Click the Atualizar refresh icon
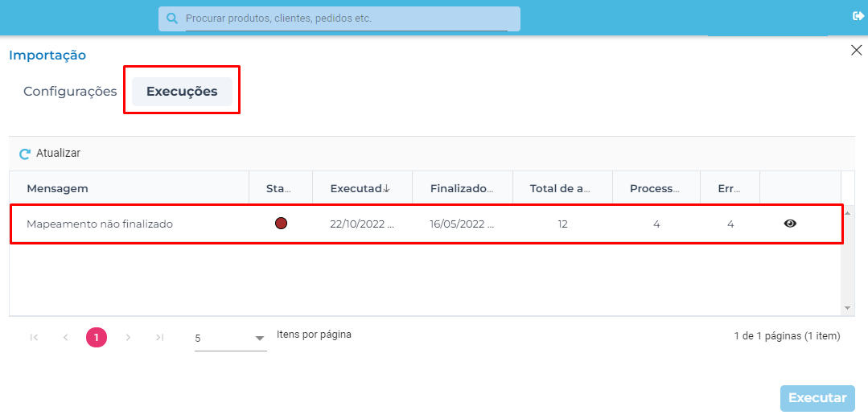Image resolution: width=868 pixels, height=419 pixels. pos(24,154)
